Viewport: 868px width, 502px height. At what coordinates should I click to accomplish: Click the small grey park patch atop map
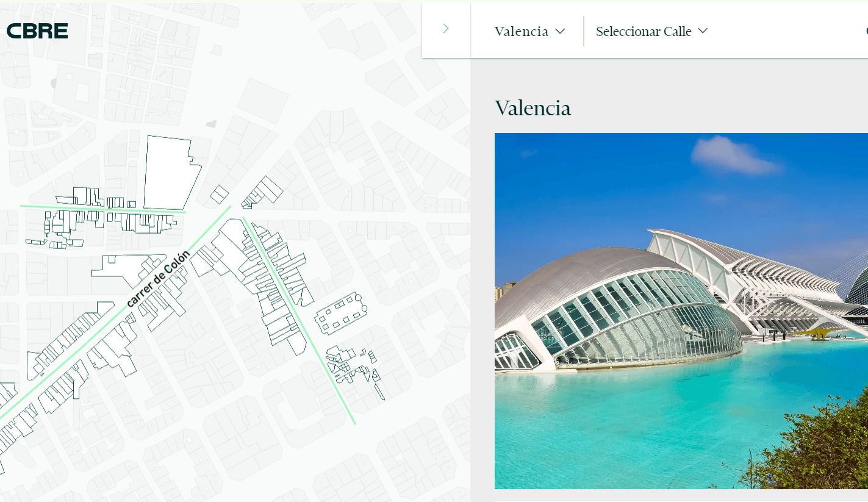211,124
